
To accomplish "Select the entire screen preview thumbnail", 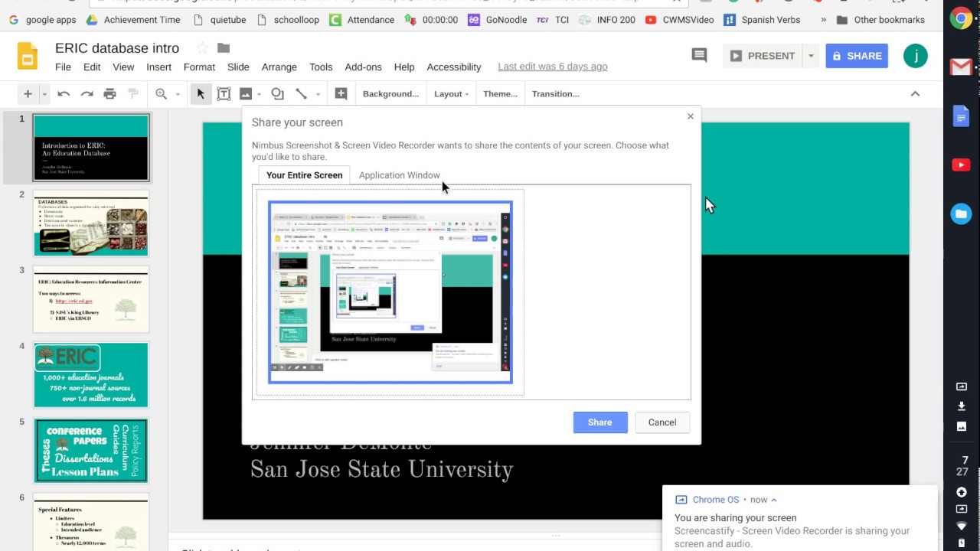I will [x=390, y=292].
